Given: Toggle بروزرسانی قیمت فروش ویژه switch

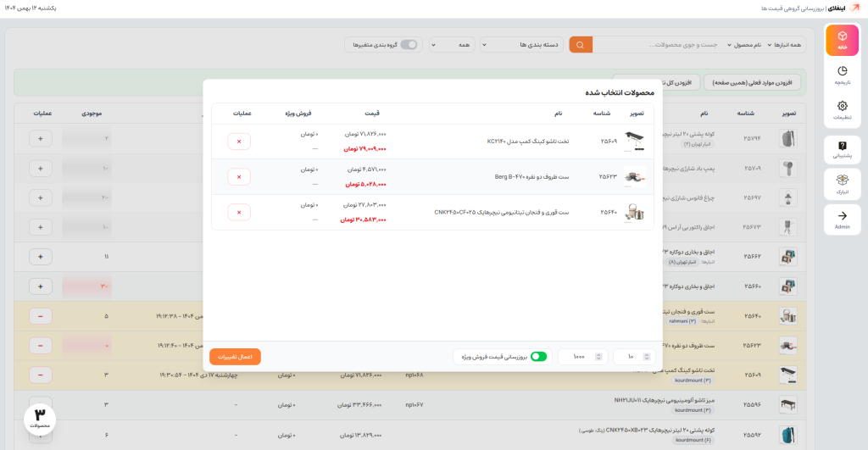Looking at the screenshot, I should [x=538, y=357].
